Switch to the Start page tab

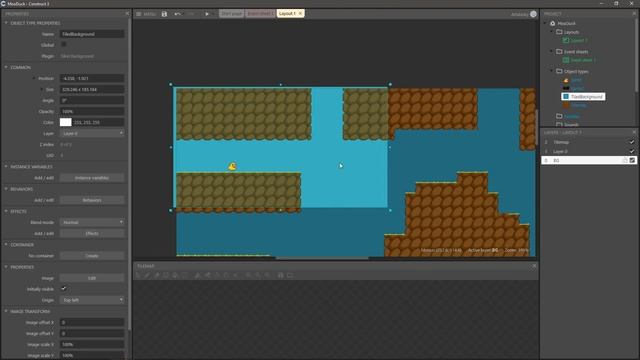click(x=231, y=14)
